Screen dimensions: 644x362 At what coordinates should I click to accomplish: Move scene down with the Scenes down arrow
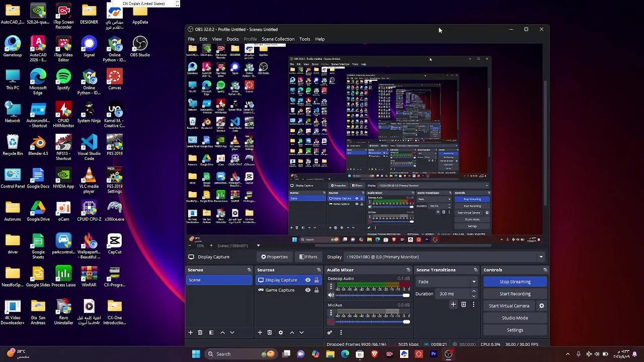click(x=232, y=332)
